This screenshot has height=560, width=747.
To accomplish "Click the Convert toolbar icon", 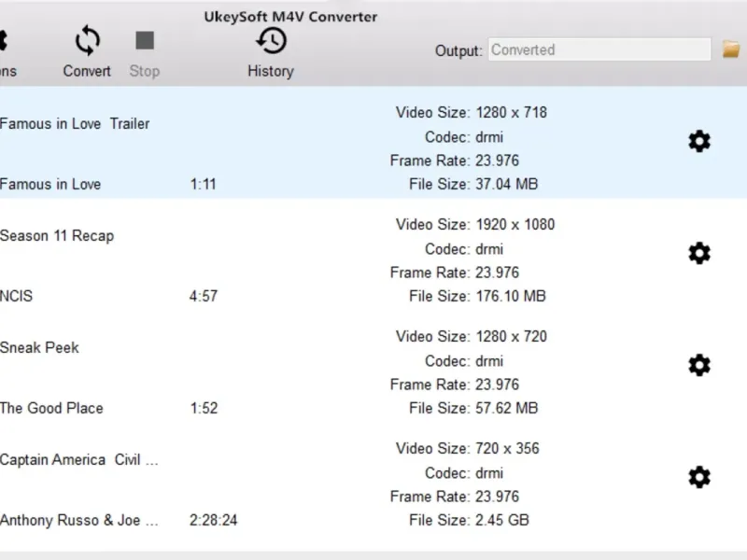I will click(x=88, y=40).
